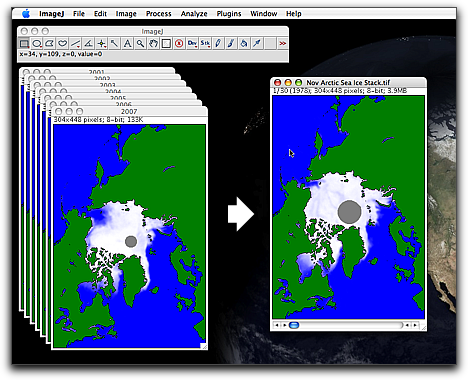The width and height of the screenshot is (468, 380).
Task: Select the Wand tracing tool
Action: point(114,43)
